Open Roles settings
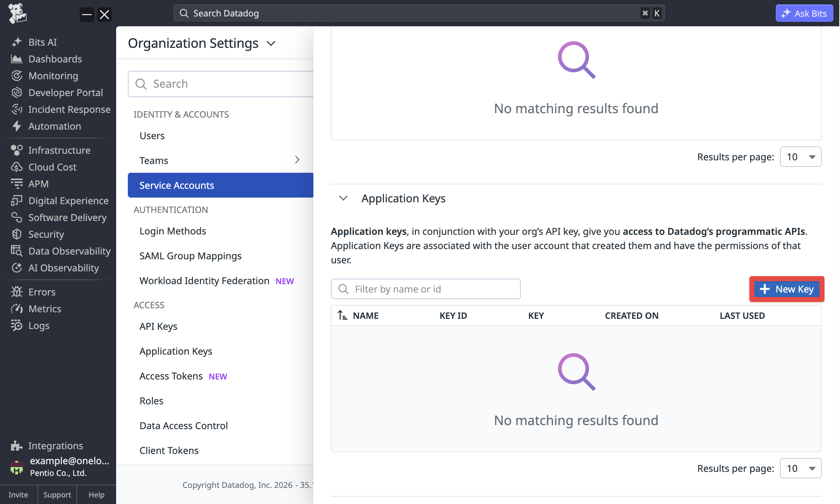Viewport: 840px width, 504px height. (152, 401)
